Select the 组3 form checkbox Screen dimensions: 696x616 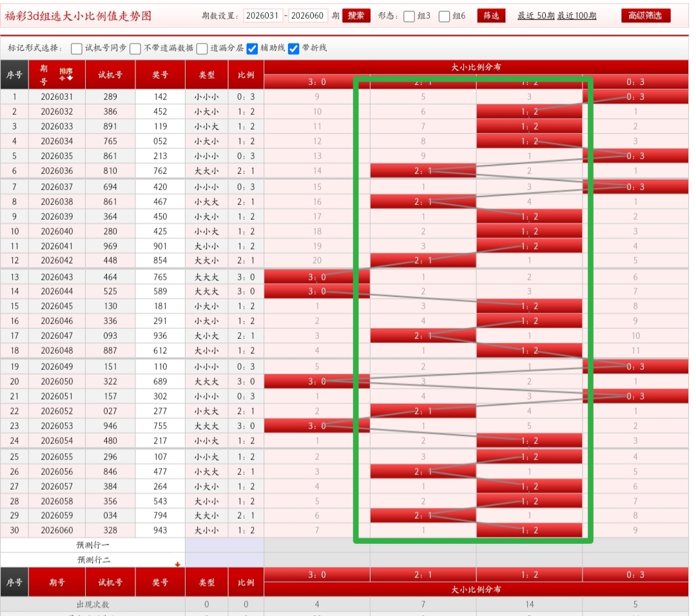click(x=409, y=17)
